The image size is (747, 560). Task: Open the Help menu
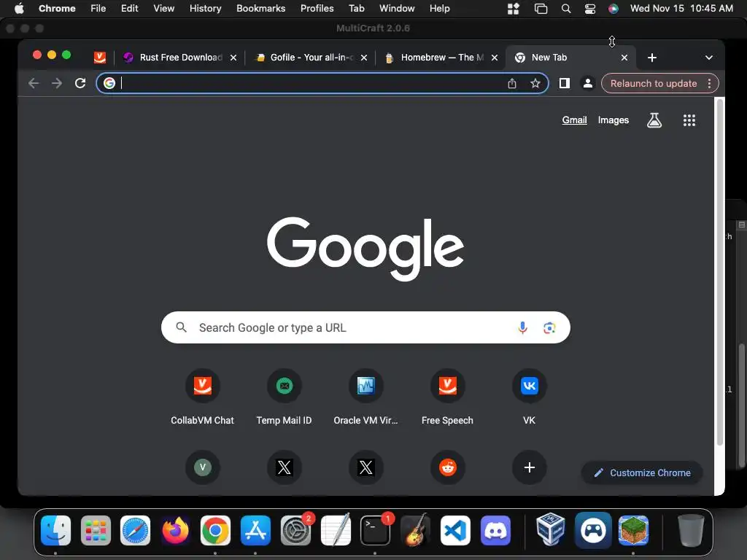coord(439,9)
